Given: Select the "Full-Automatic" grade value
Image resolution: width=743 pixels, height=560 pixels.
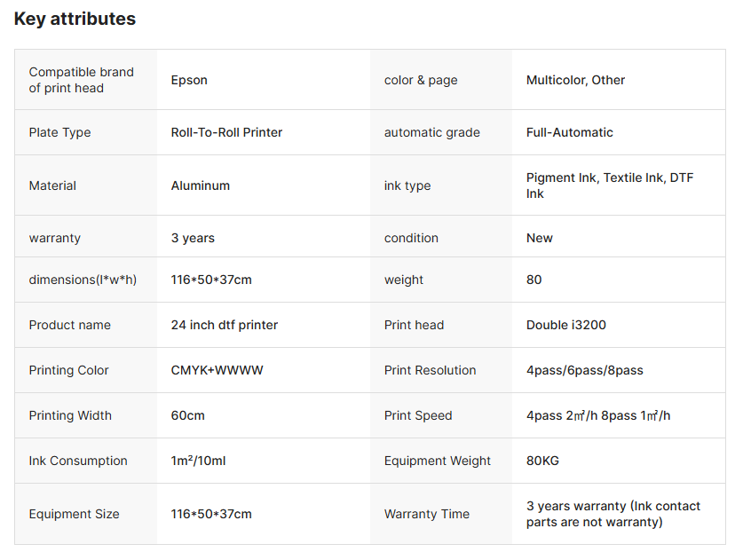Looking at the screenshot, I should (569, 132).
